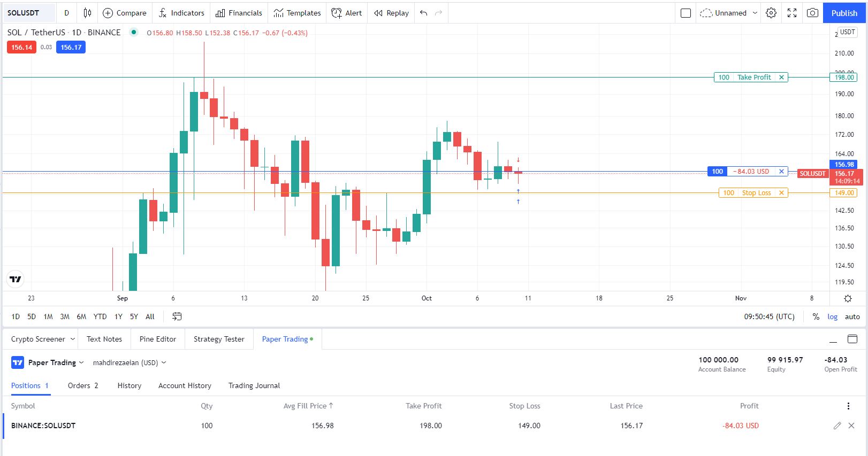Cancel the Take Profit order line
The image size is (868, 456).
point(781,77)
